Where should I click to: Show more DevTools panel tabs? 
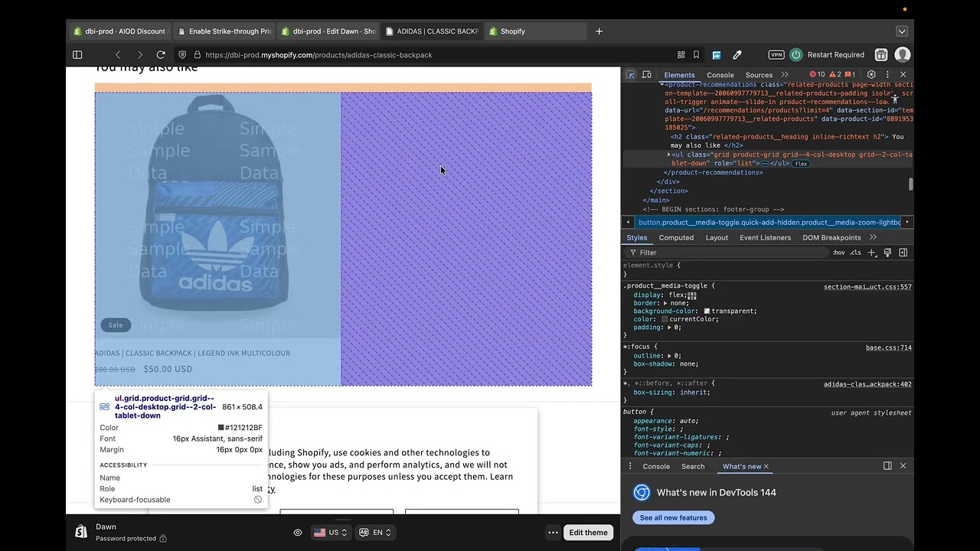point(785,75)
